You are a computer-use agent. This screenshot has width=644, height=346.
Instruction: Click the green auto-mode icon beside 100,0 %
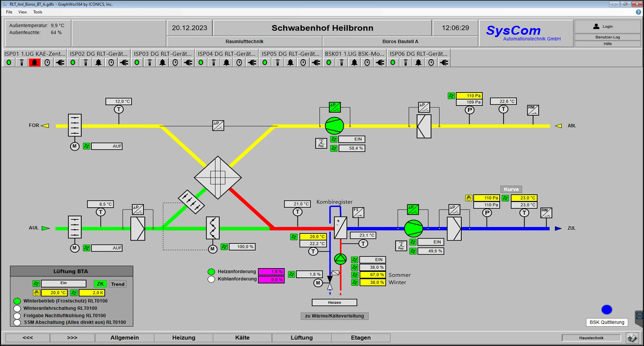(x=224, y=246)
